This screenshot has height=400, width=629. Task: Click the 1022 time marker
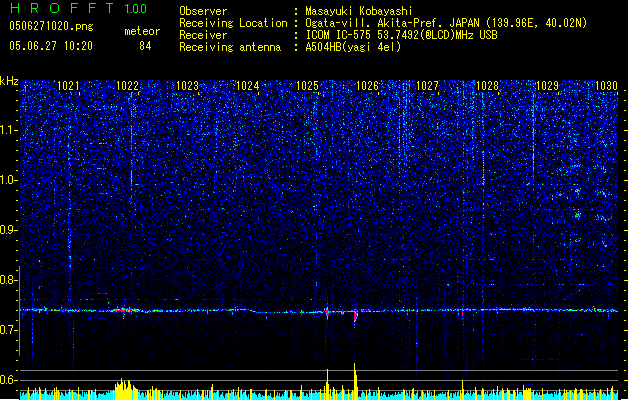pos(127,86)
